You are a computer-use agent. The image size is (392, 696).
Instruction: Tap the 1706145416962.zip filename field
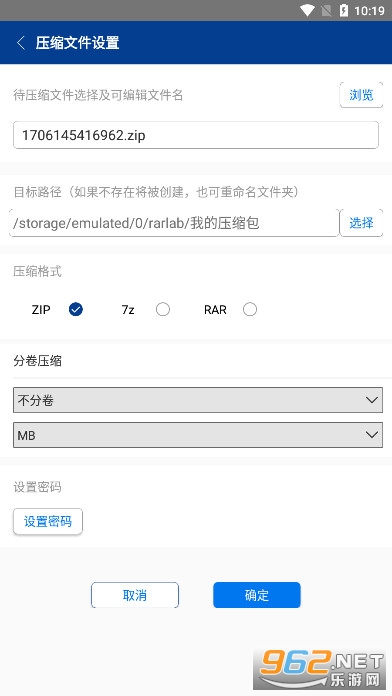[x=196, y=135]
